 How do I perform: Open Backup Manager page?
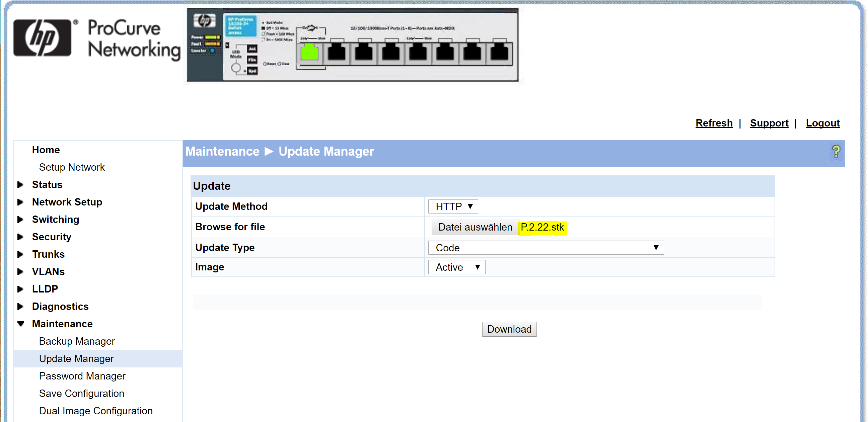(77, 341)
